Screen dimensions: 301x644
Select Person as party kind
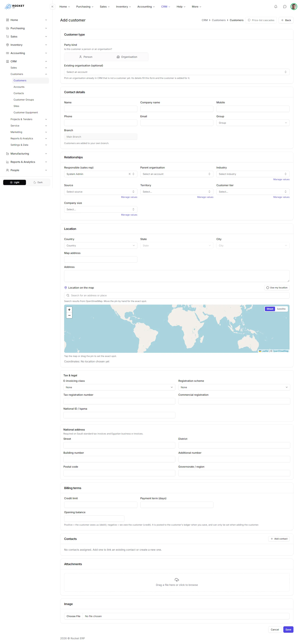click(85, 57)
